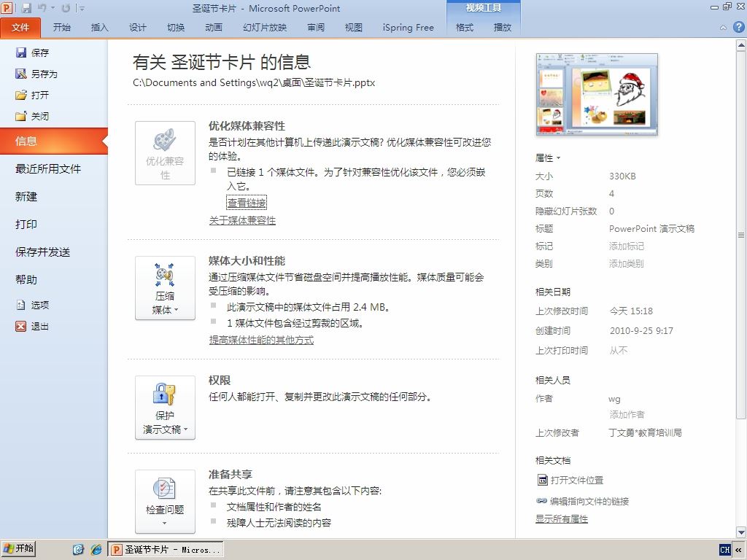Click Show All Properties (显示所有属性) link

click(x=562, y=518)
